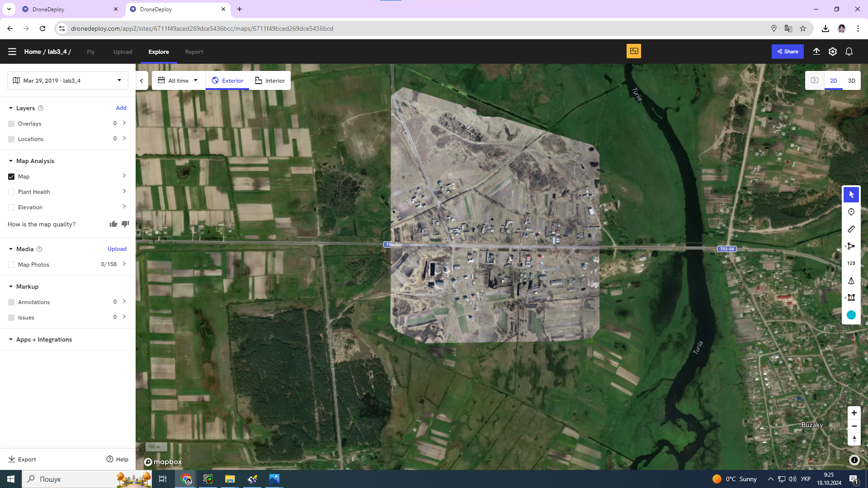Switch to 3D view
Image resolution: width=868 pixels, height=488 pixels.
852,80
